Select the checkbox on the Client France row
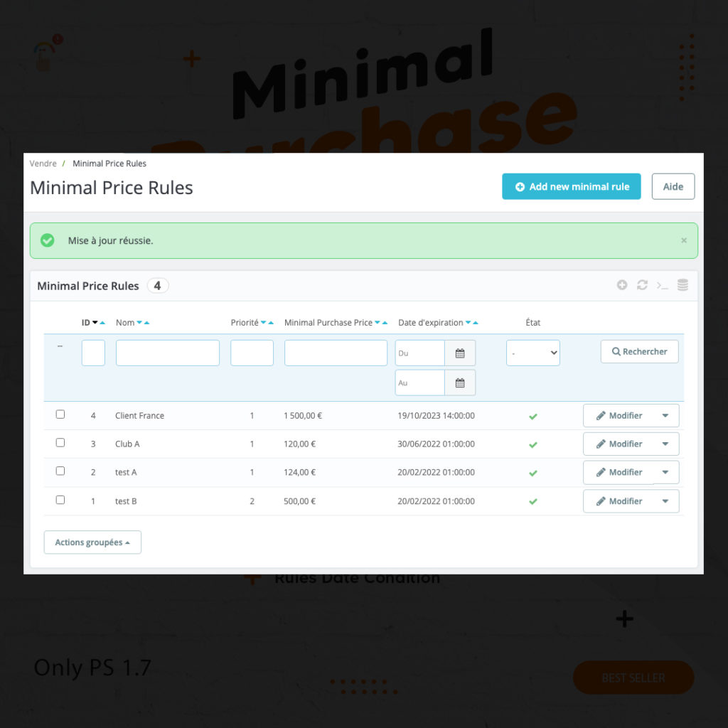Viewport: 728px width, 728px height. tap(60, 414)
